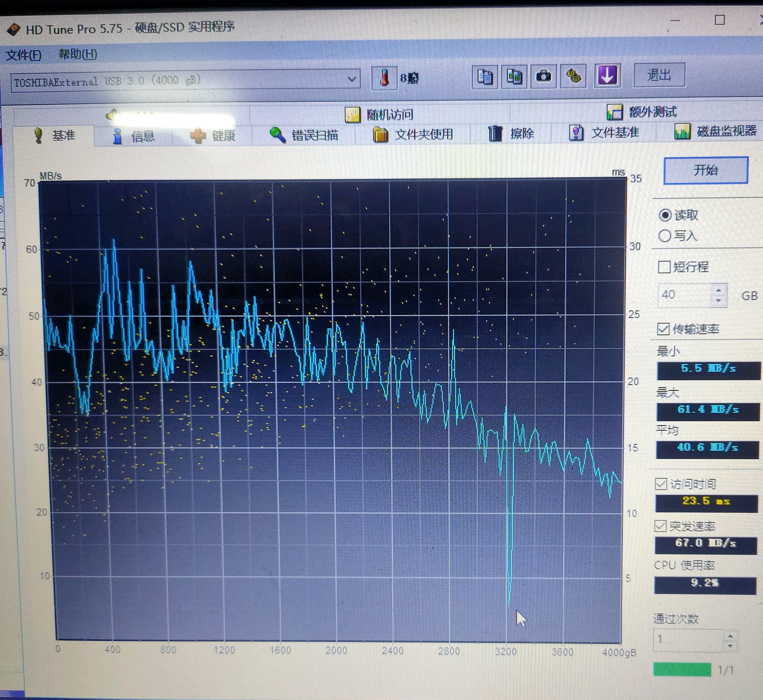Click the Info (信息) blue icon
This screenshot has height=700, width=763.
(x=118, y=136)
